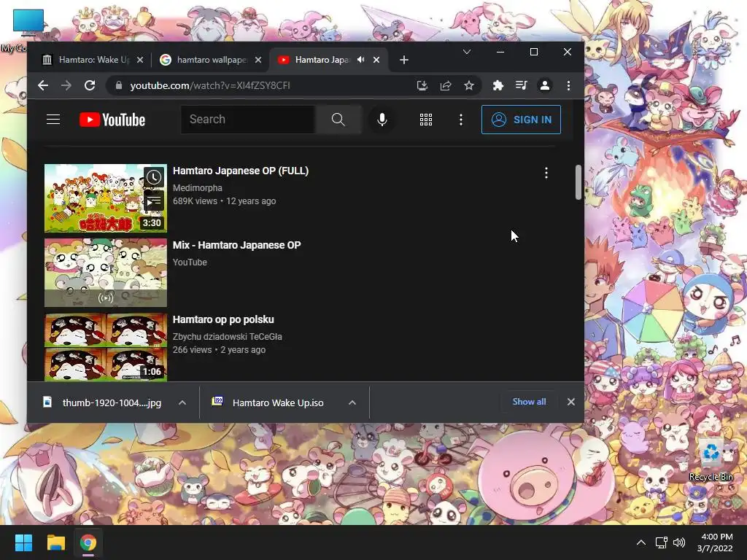
Task: Click the page vertical scrollbar thumb
Action: [x=578, y=182]
